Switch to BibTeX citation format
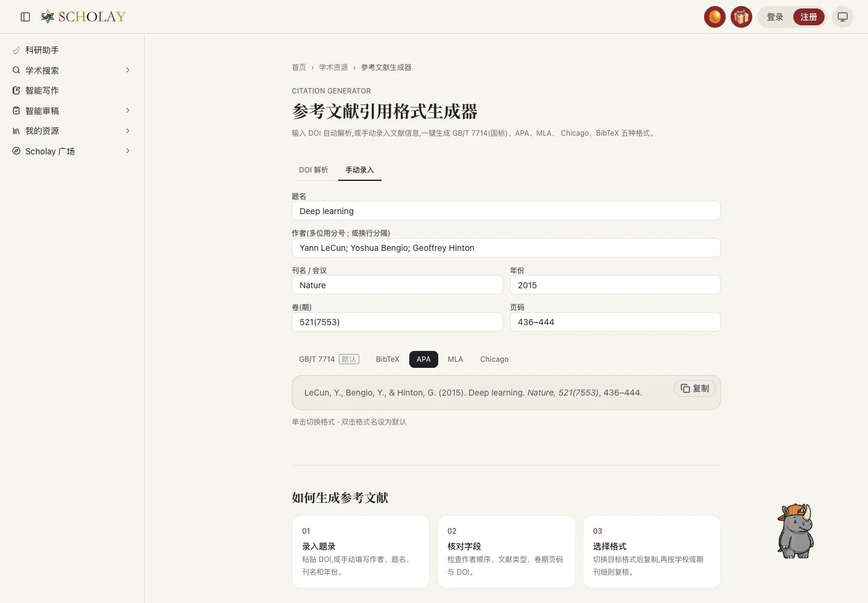The image size is (868, 603). coord(388,359)
